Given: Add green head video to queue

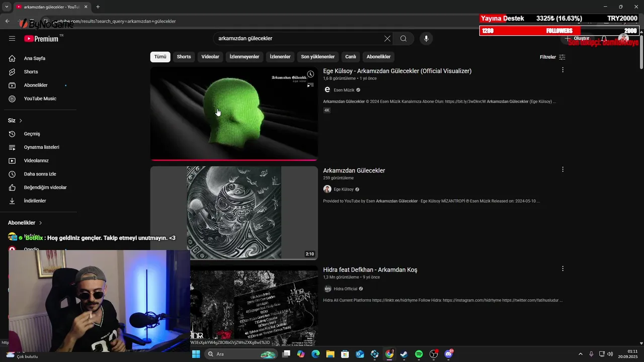Looking at the screenshot, I should click(x=310, y=85).
